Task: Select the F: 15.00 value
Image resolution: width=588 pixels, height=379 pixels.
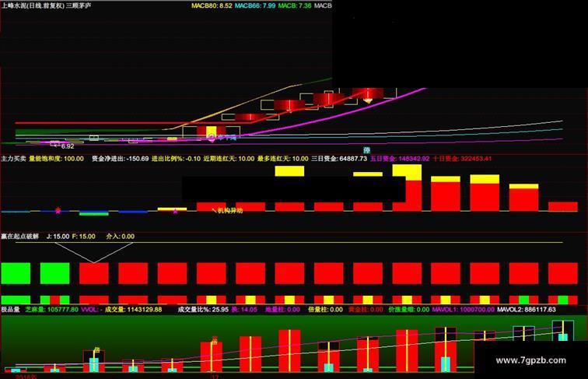Action: (x=84, y=237)
